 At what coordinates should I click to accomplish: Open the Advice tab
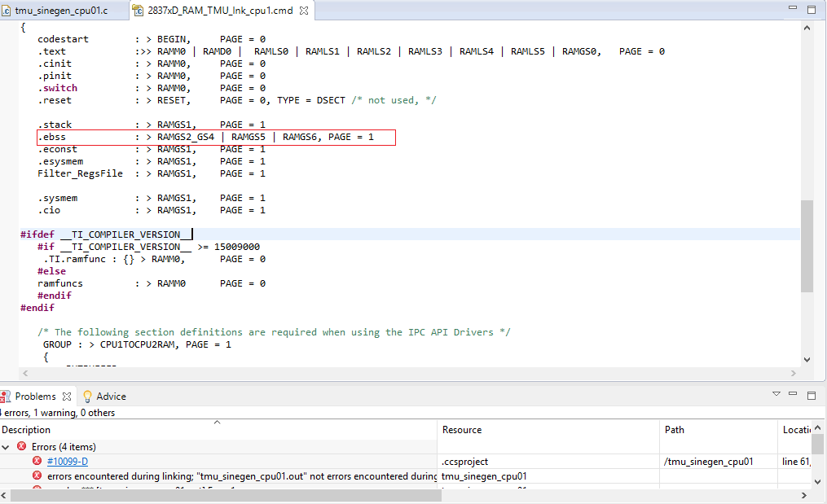(111, 397)
